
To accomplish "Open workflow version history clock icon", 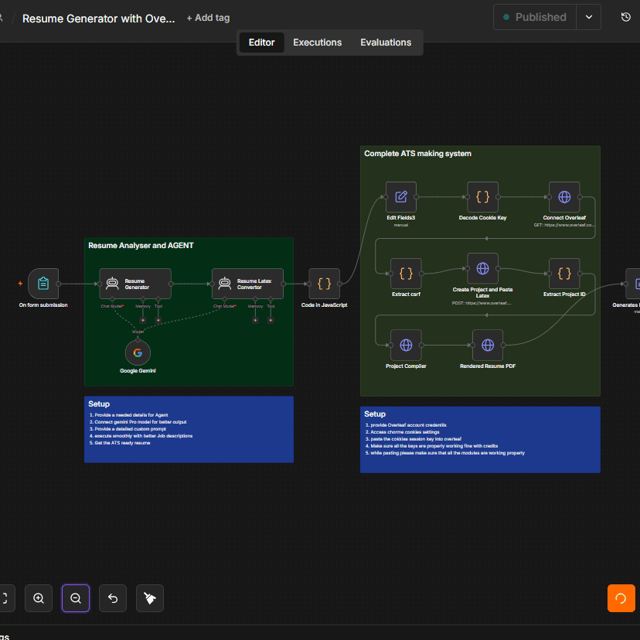I will 626,17.
